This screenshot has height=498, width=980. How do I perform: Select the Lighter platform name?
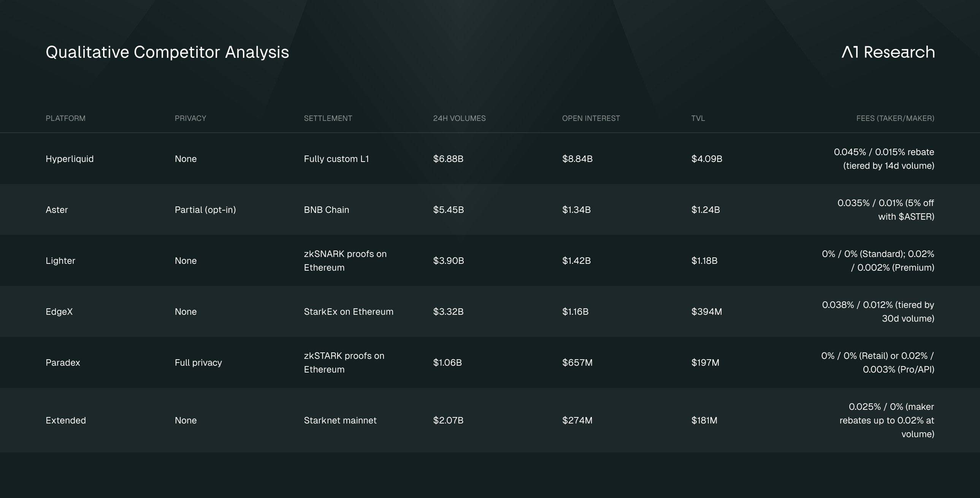[60, 261]
